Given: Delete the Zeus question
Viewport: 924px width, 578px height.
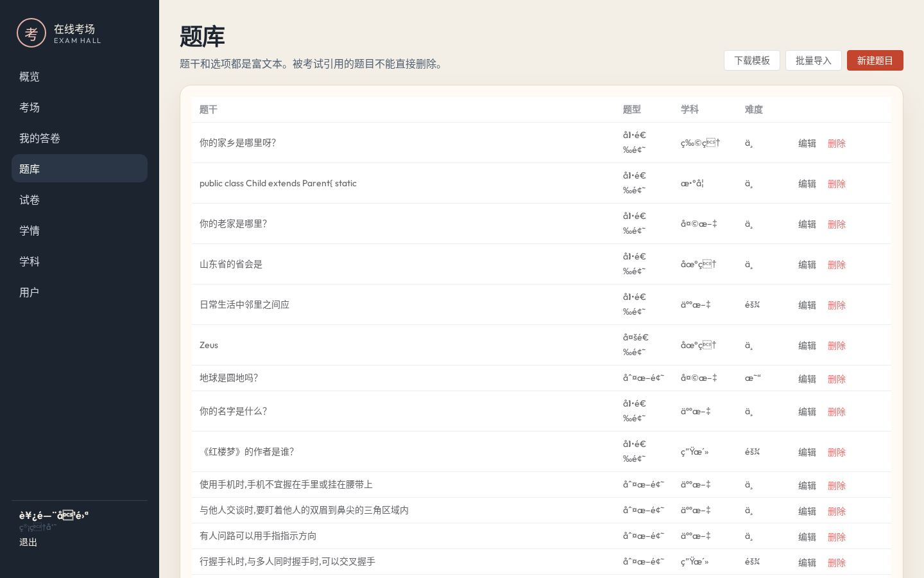Looking at the screenshot, I should coord(837,346).
